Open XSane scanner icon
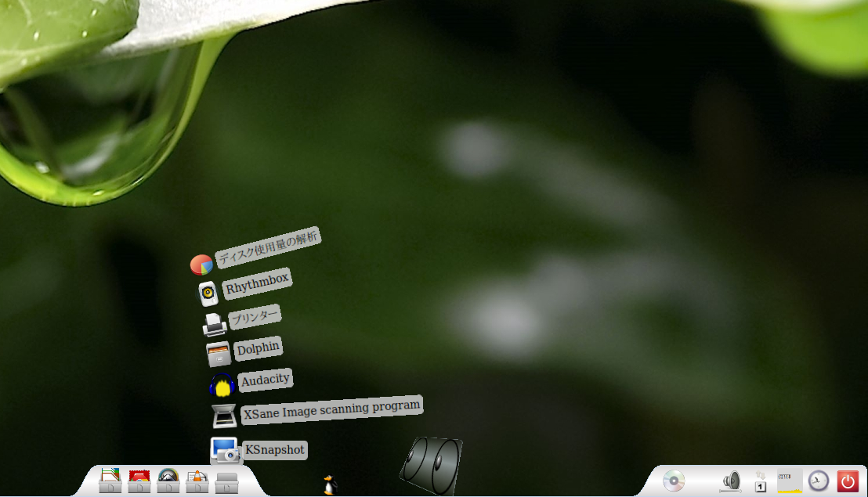 point(225,416)
